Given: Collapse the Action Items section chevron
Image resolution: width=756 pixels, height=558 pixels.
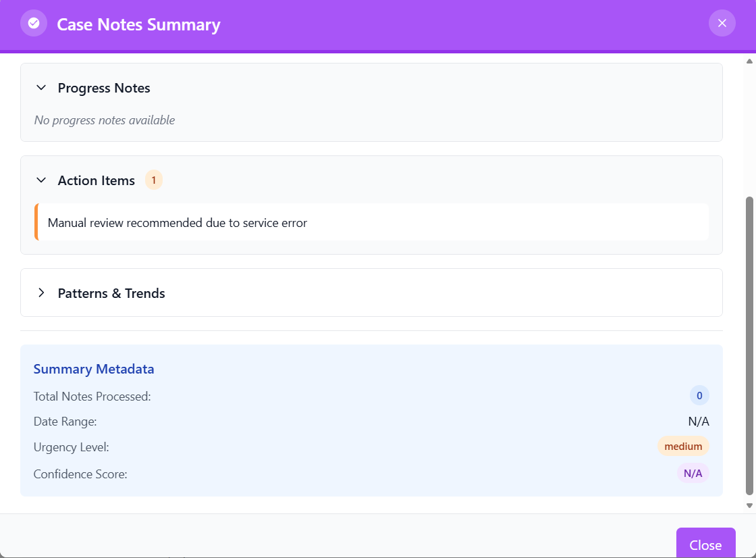Looking at the screenshot, I should (41, 180).
